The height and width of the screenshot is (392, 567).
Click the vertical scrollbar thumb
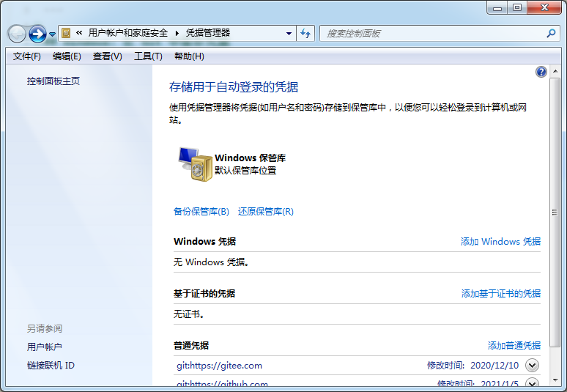click(x=555, y=212)
